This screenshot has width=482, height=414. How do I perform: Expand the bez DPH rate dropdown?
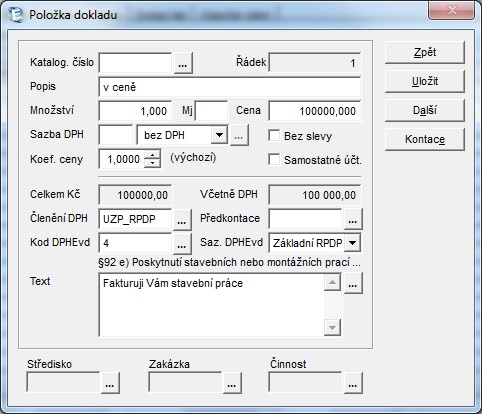[219, 135]
